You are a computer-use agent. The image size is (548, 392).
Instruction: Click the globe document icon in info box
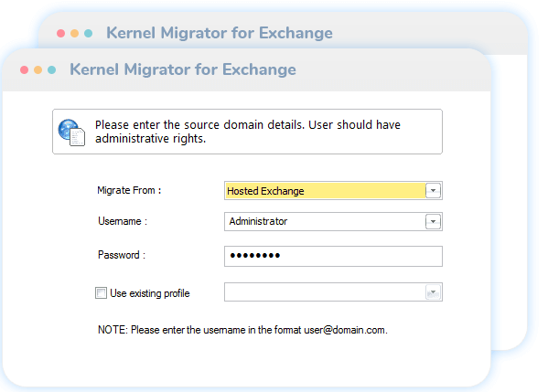coord(71,132)
